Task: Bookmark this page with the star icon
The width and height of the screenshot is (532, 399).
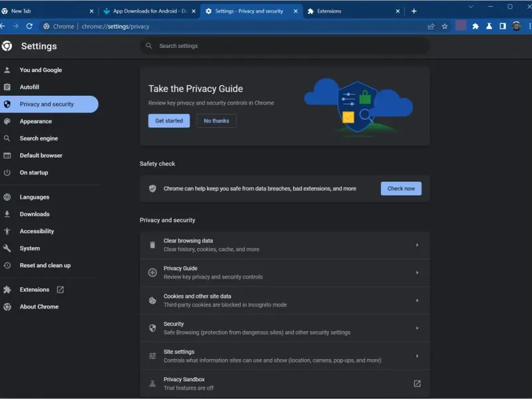Action: click(x=444, y=26)
